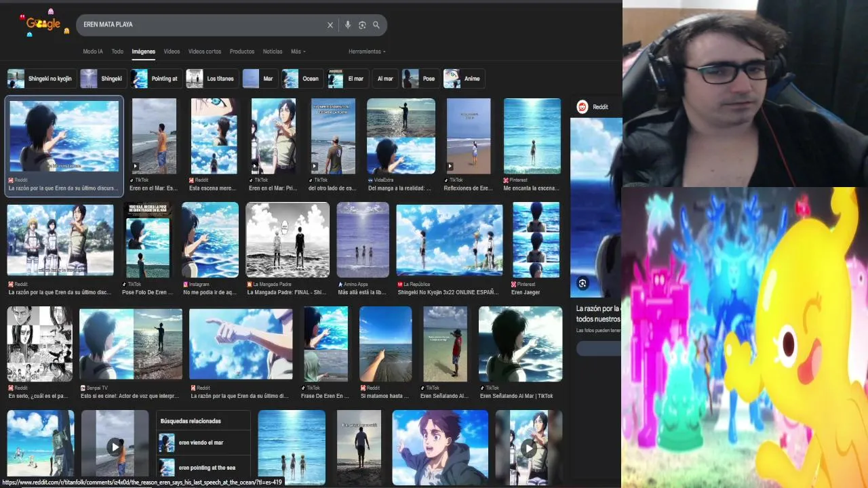Open the 'Frase De Eren En...' TikTok thumbnail
The image size is (868, 488).
tap(325, 344)
